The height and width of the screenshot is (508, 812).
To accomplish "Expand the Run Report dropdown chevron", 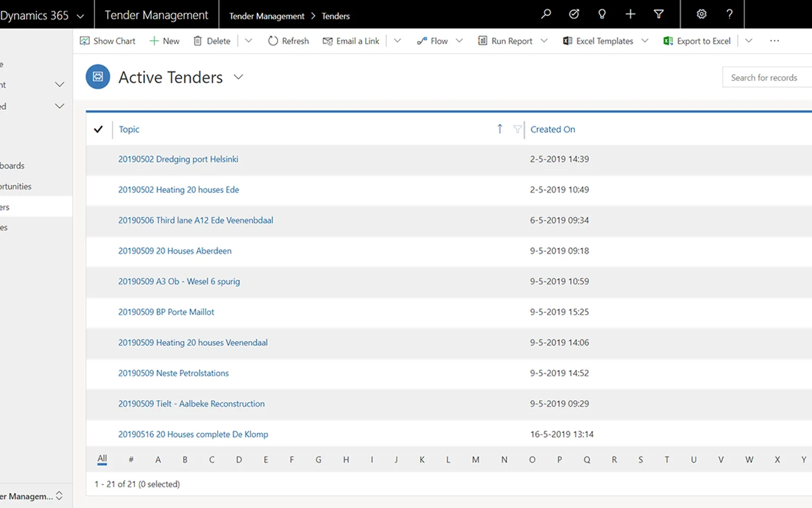I will 544,41.
